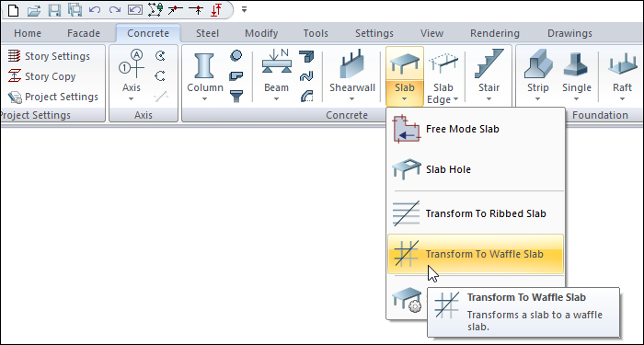Select the curved beam icon

click(x=306, y=97)
